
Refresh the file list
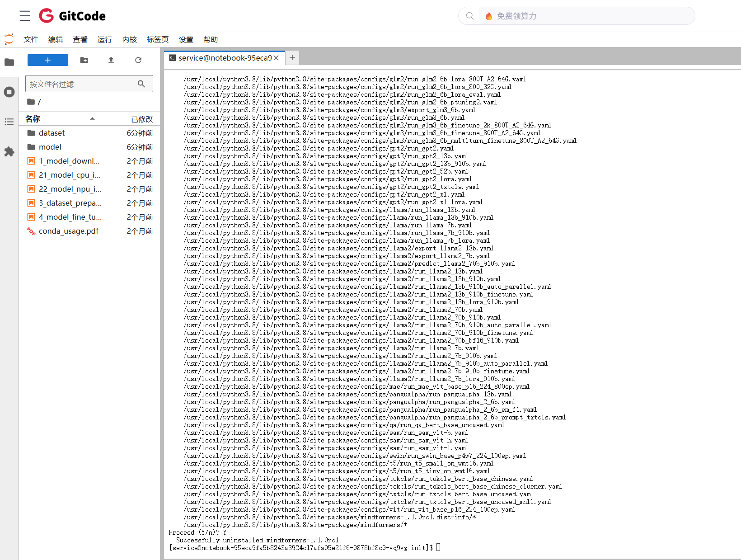(x=138, y=60)
